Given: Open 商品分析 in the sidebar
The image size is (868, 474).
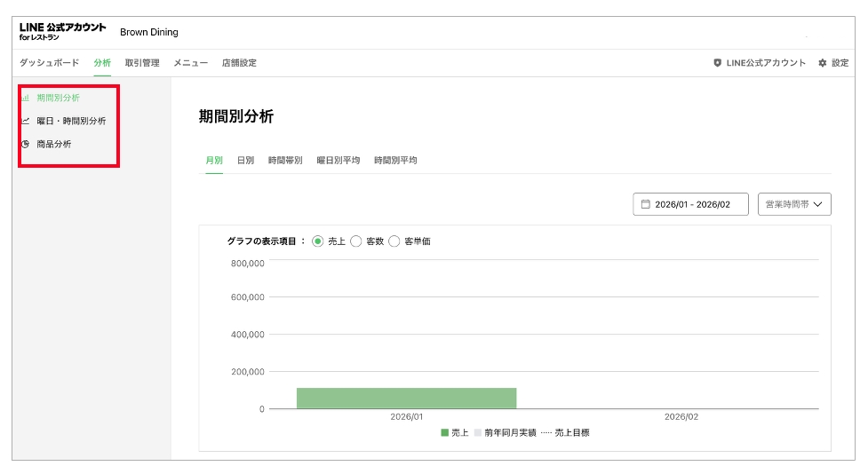Looking at the screenshot, I should [x=53, y=145].
